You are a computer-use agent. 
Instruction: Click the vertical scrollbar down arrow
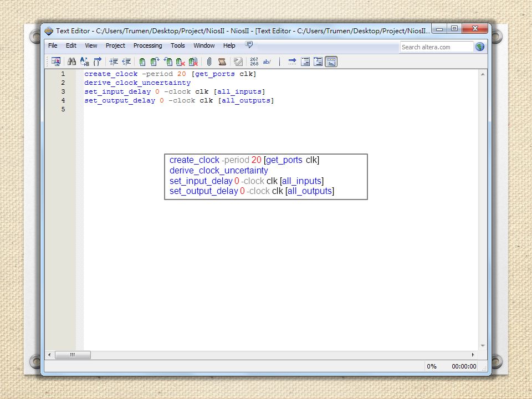tap(483, 346)
